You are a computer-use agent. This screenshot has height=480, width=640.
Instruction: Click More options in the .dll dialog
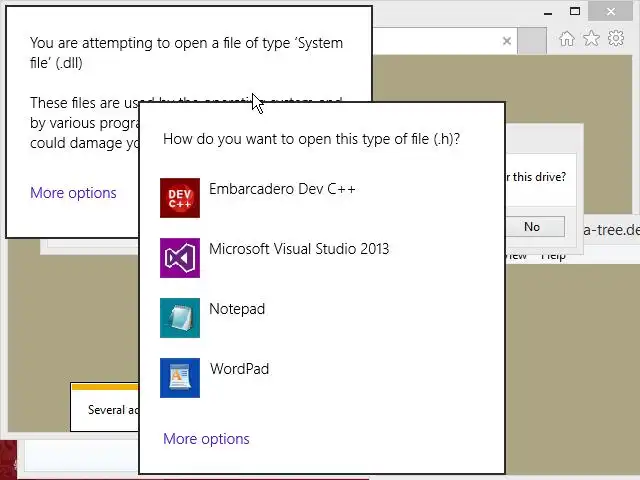point(73,193)
